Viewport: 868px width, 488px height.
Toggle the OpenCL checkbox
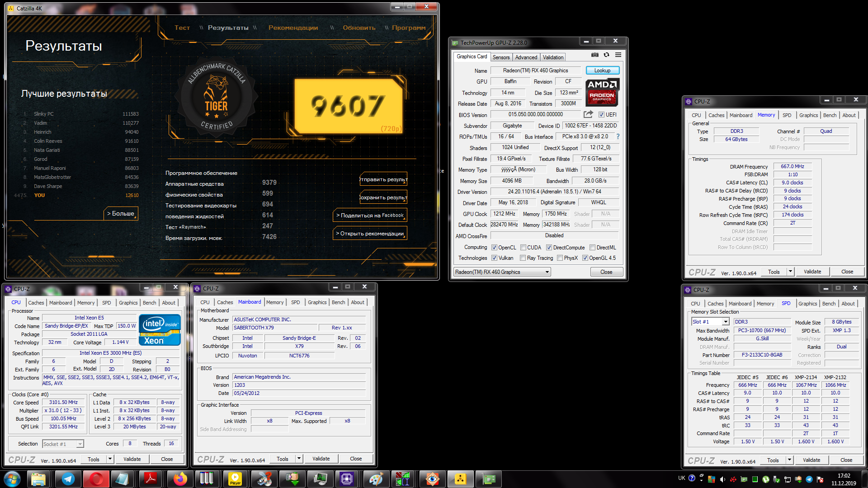pos(495,248)
